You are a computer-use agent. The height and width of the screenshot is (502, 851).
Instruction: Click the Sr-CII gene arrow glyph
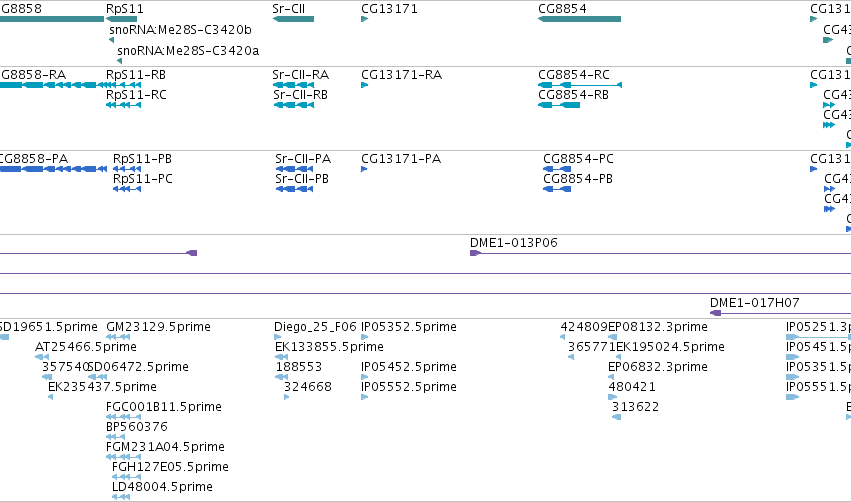click(x=293, y=19)
